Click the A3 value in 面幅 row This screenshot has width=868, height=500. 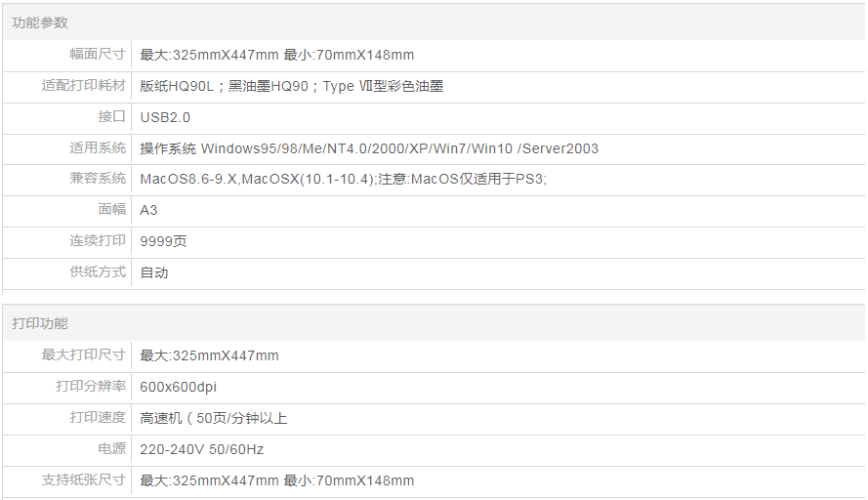pos(148,210)
